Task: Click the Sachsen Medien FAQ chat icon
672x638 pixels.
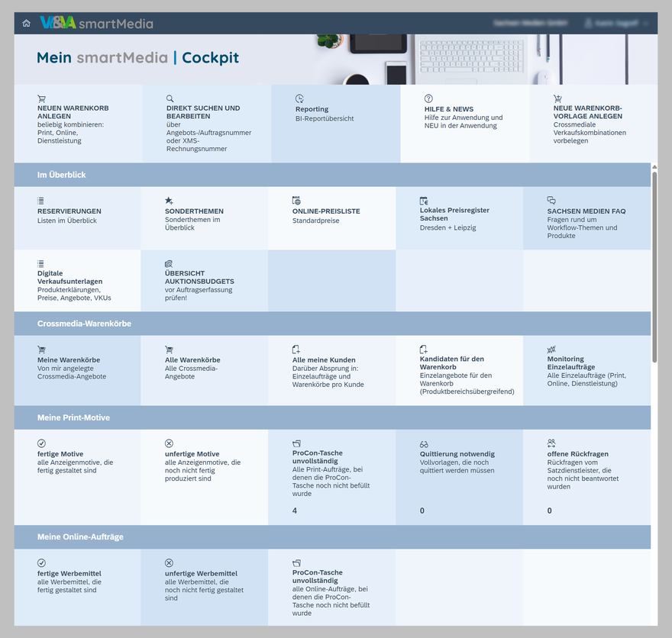Action: [x=551, y=200]
